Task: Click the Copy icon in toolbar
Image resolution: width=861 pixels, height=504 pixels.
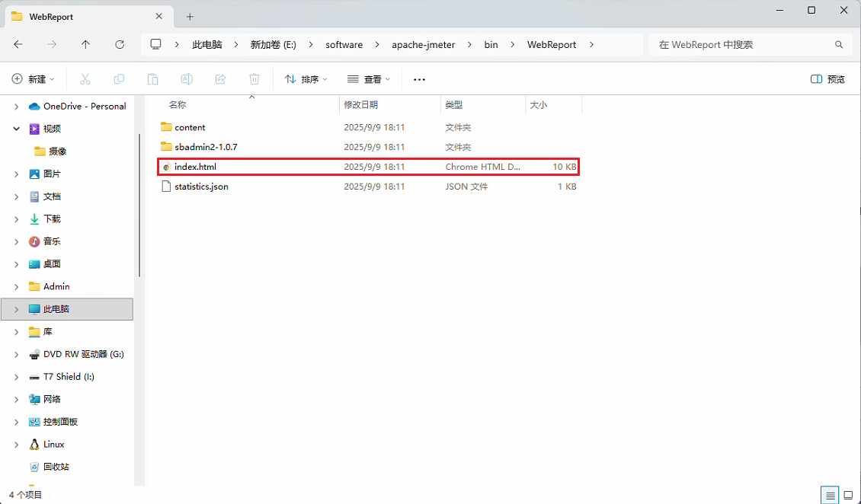Action: point(119,79)
